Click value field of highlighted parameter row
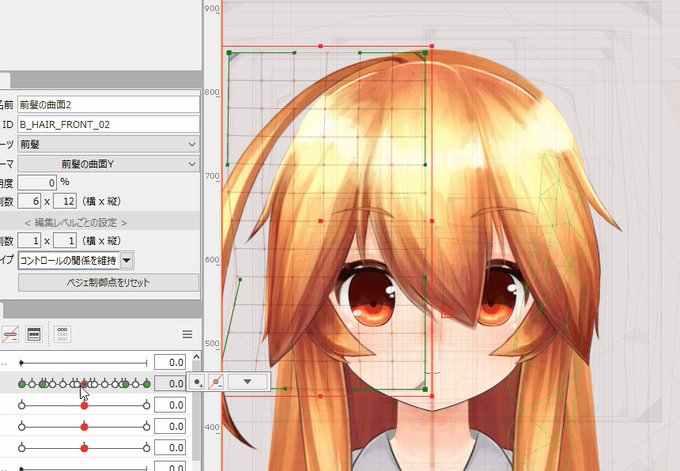Screen dimensions: 680x471 170,384
